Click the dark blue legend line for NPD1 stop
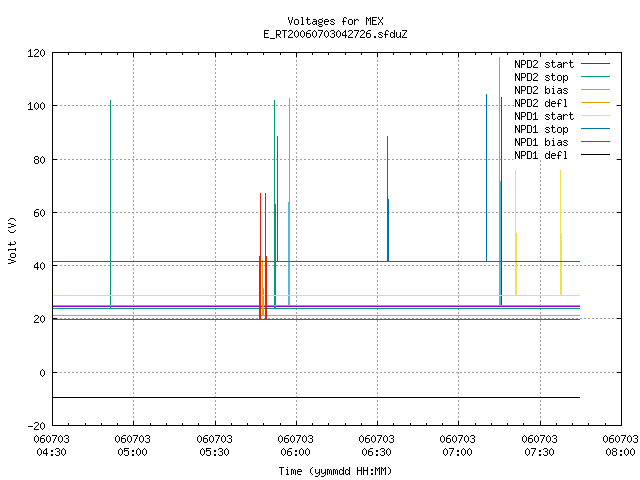640x480 pixels. [595, 129]
